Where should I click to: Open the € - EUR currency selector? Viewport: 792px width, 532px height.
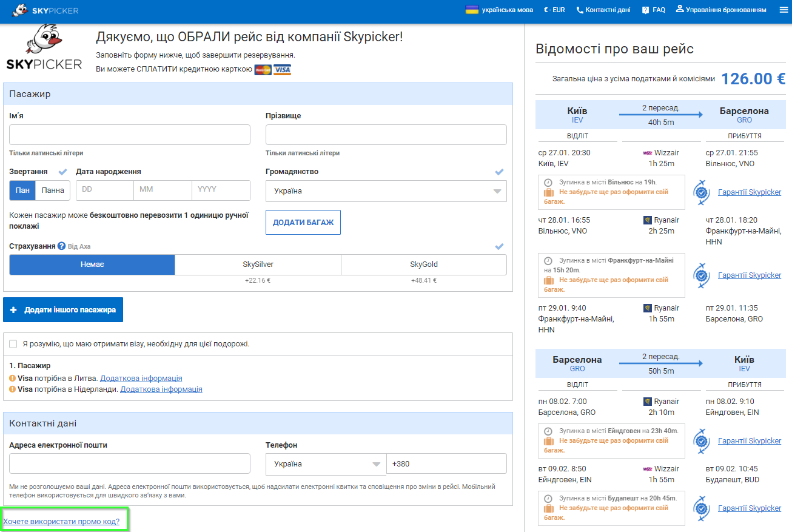tap(554, 10)
